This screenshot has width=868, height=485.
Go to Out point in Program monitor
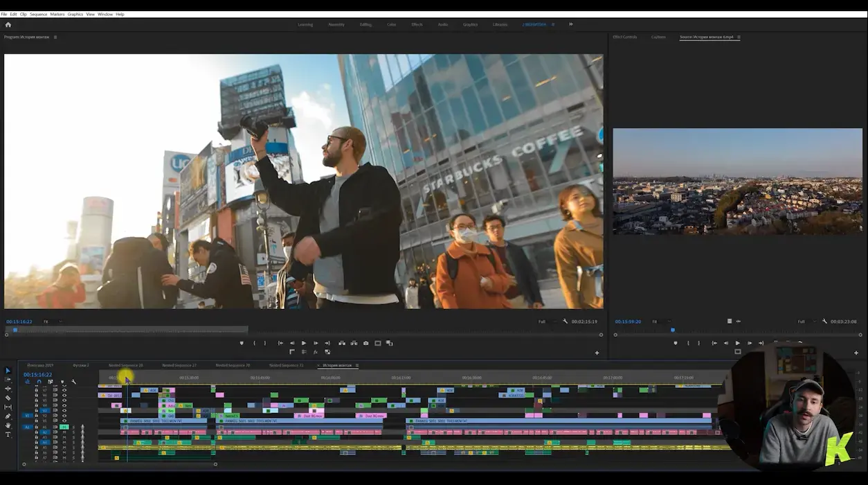click(327, 343)
